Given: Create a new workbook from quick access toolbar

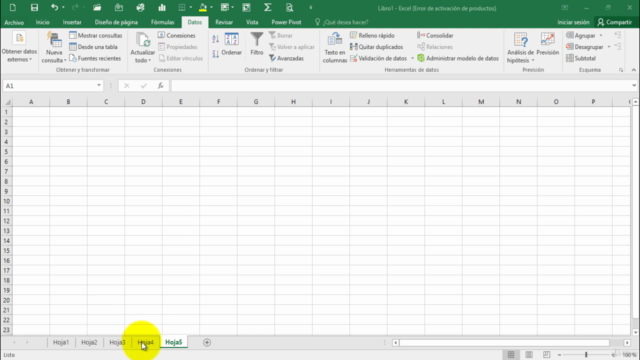Looking at the screenshot, I should (x=13, y=7).
